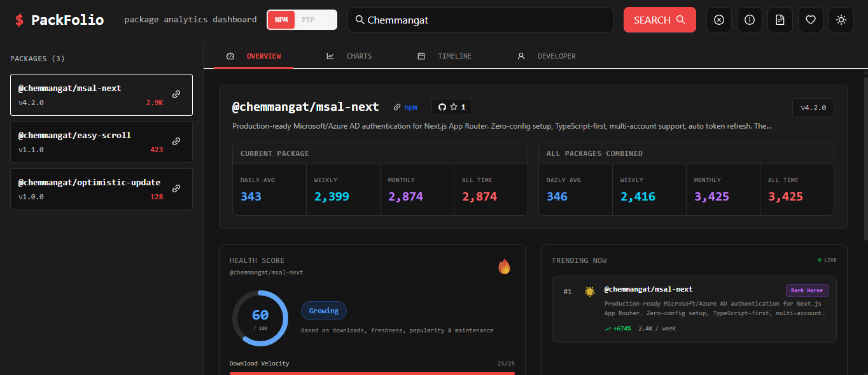Switch to the Charts tab
868x375 pixels.
(359, 56)
